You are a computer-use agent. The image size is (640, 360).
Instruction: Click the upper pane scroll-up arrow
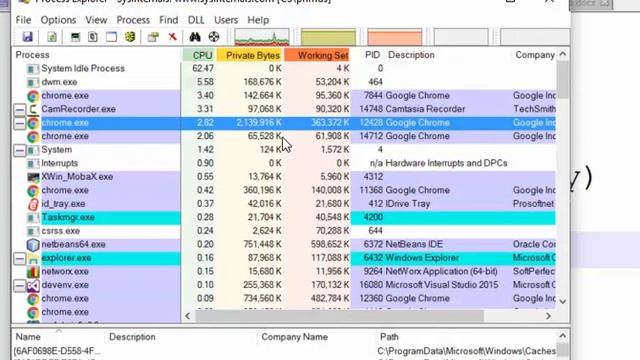[563, 54]
